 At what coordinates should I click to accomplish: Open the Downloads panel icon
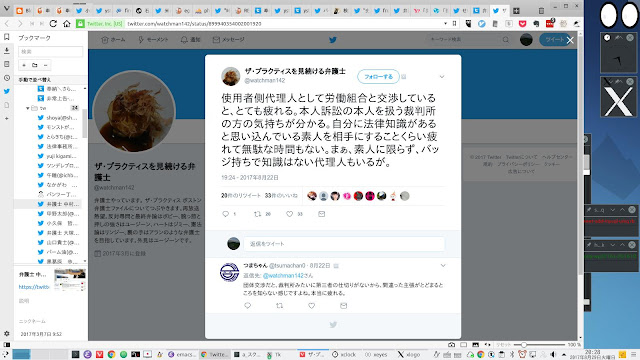(x=7, y=51)
